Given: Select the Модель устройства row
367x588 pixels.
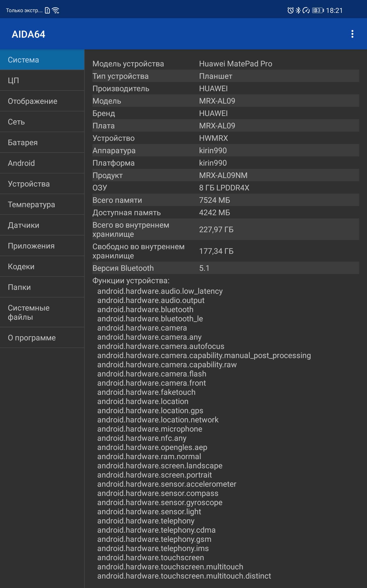Looking at the screenshot, I should coord(226,64).
